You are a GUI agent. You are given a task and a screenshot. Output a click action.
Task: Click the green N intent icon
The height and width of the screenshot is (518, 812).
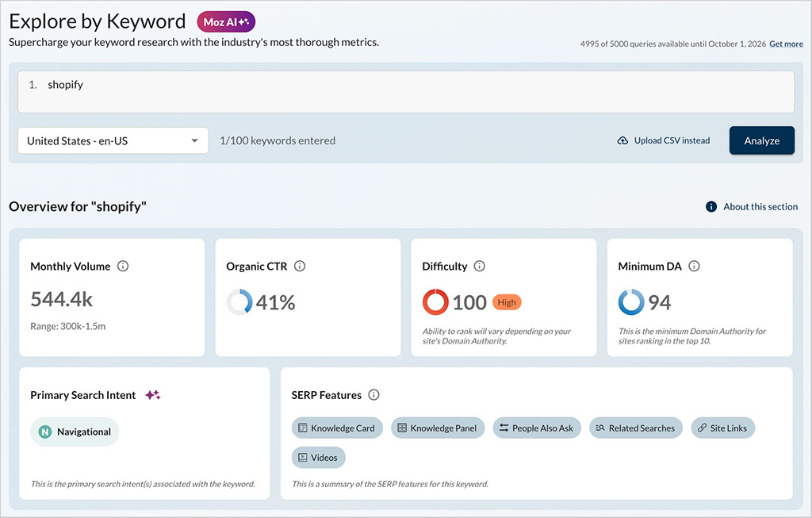45,432
